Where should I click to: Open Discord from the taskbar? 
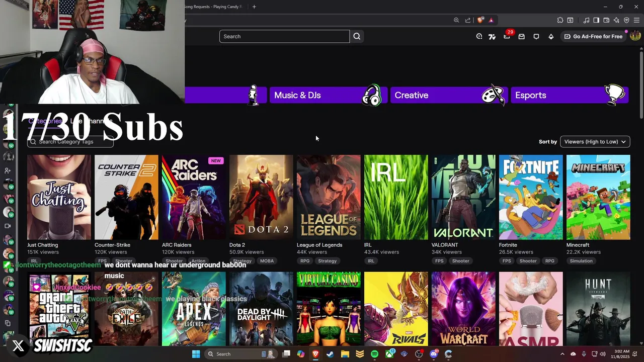click(434, 354)
